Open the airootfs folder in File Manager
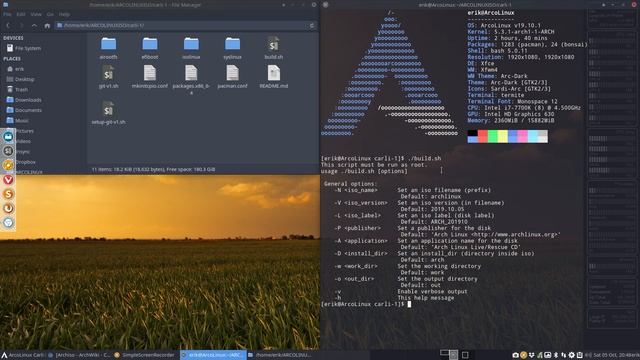 pyautogui.click(x=109, y=48)
